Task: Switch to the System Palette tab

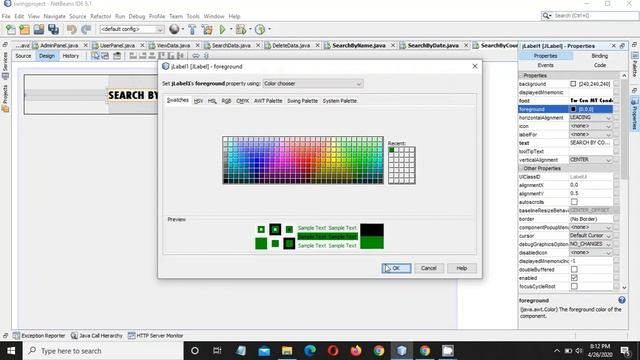Action: [340, 101]
